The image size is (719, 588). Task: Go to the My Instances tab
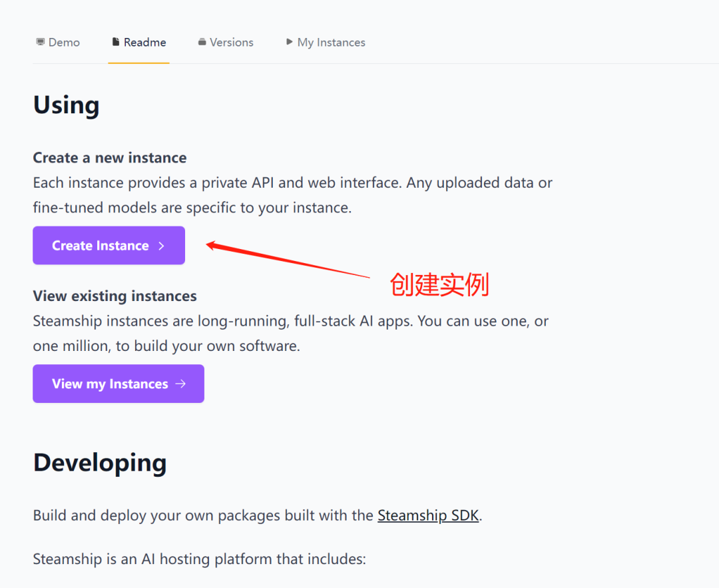[x=331, y=43]
